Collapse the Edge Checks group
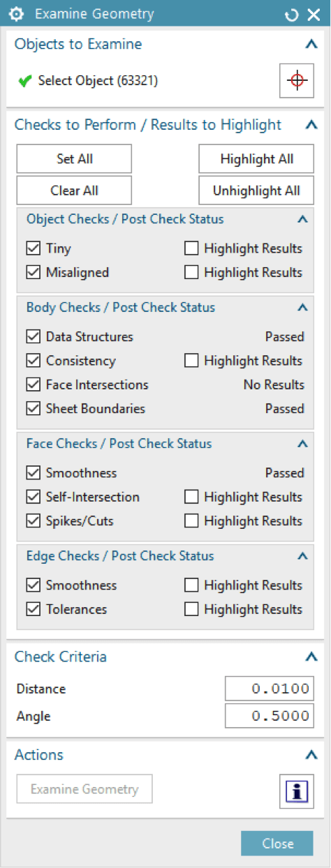This screenshot has height=868, width=331. coord(302,556)
